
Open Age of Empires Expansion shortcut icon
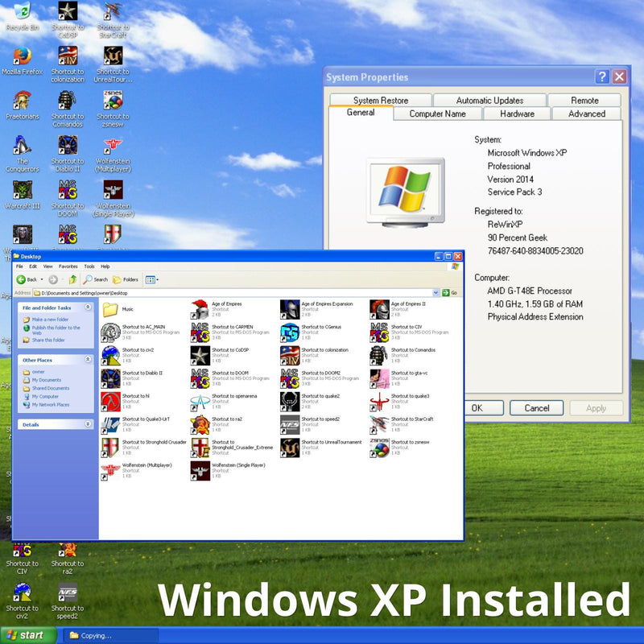[290, 309]
